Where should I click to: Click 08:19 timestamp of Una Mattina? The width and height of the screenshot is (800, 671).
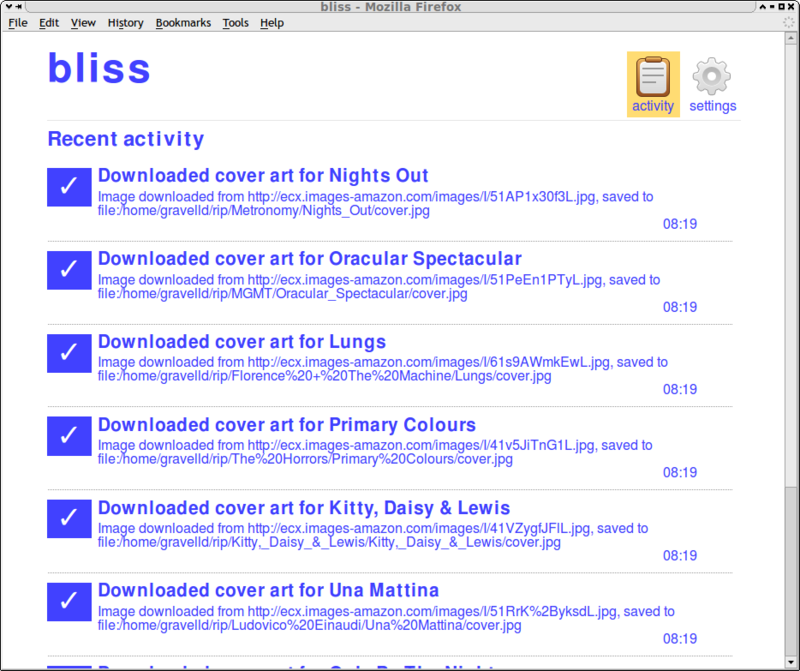(680, 639)
